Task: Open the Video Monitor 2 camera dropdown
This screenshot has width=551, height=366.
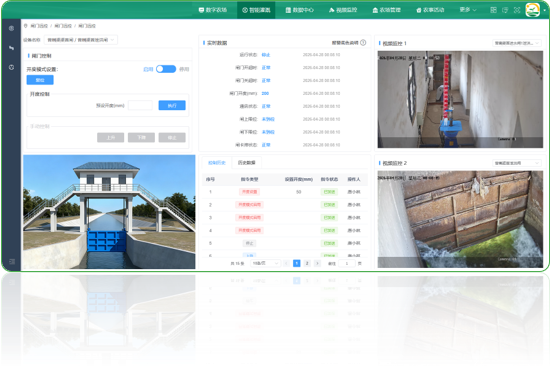Action: 517,163
